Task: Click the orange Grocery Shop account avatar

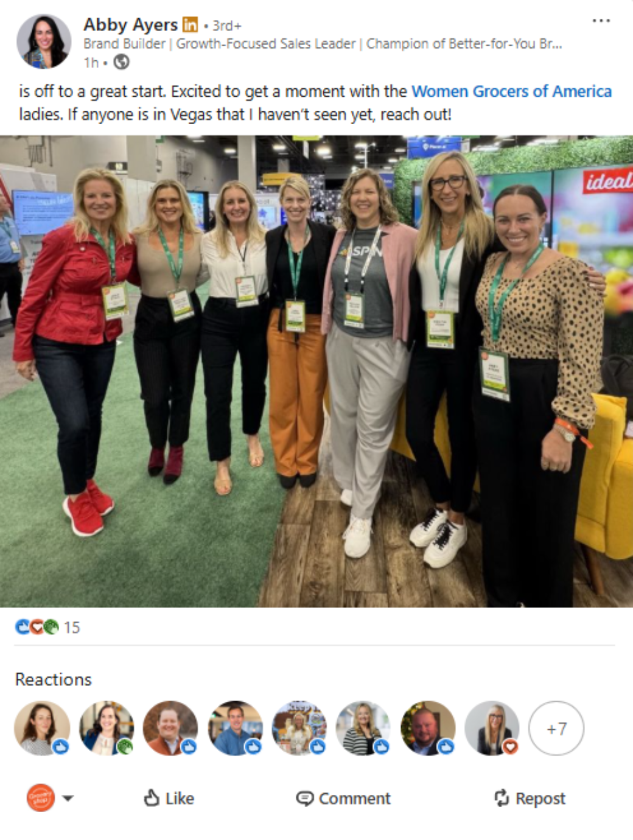Action: pyautogui.click(x=41, y=798)
